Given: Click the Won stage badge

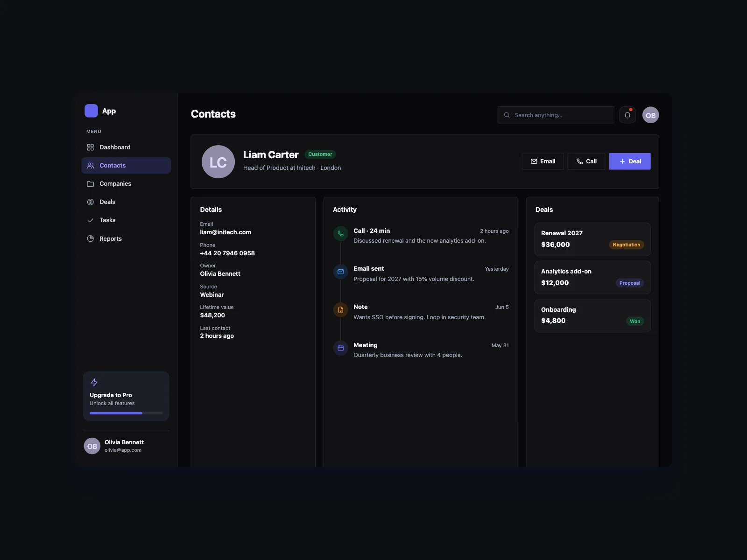Looking at the screenshot, I should 635,321.
